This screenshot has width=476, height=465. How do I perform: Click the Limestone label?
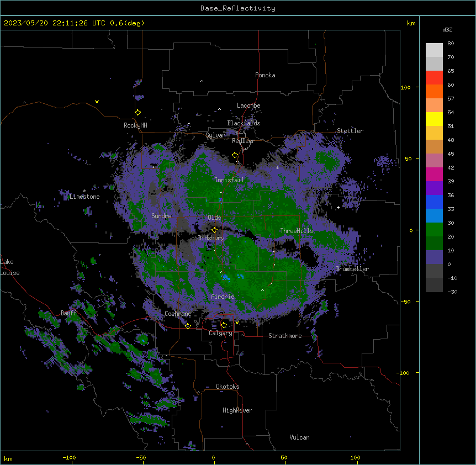84,197
